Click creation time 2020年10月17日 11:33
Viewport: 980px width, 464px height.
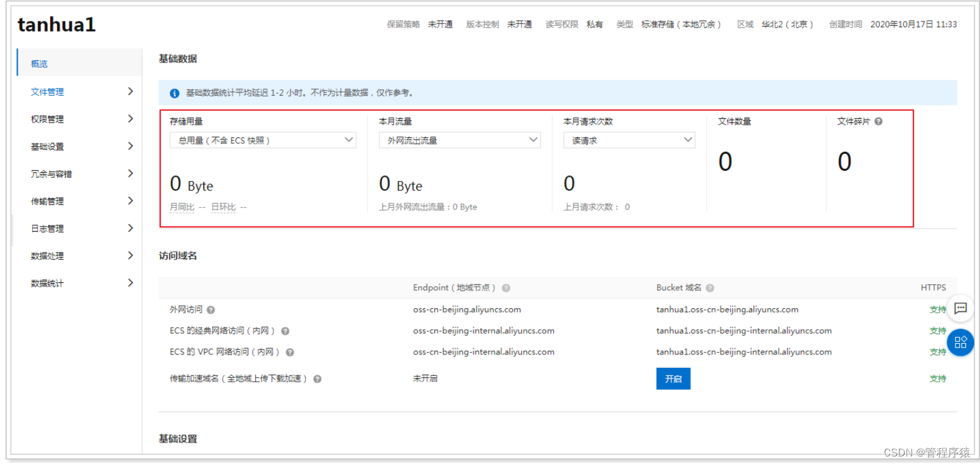(x=914, y=24)
